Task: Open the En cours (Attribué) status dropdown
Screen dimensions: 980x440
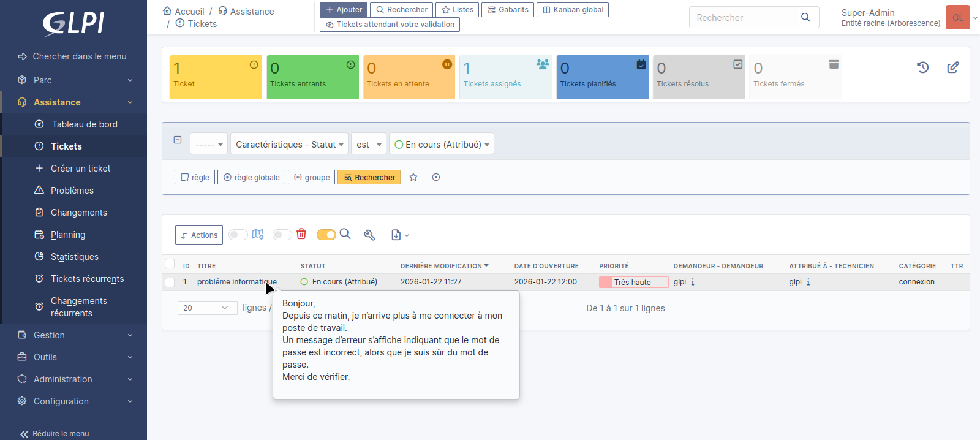Action: [x=442, y=145]
